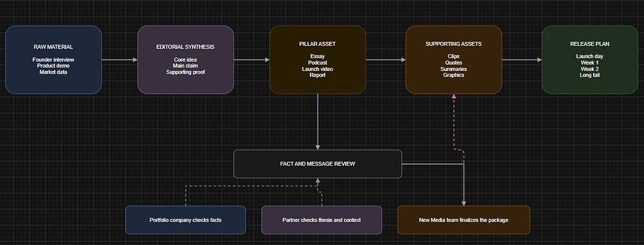Viewport: 644px width, 245px height.
Task: Click the 'Launch video' text line
Action: tap(317, 68)
